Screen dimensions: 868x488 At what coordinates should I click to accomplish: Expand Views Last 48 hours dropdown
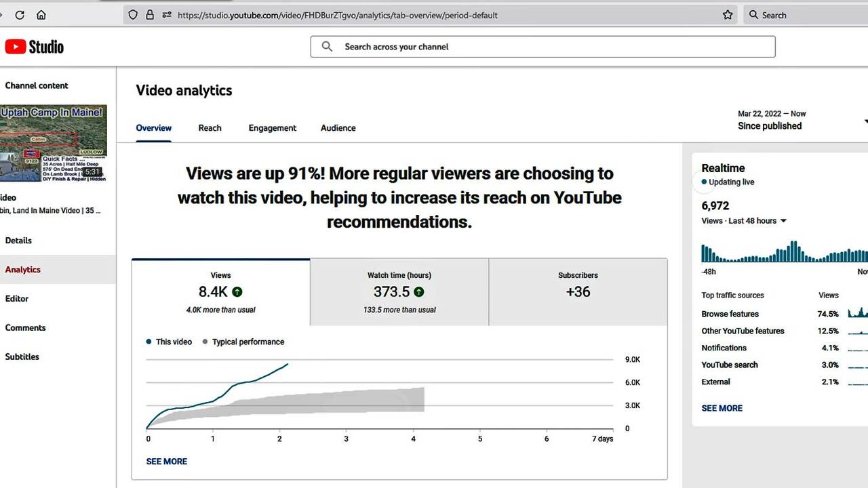click(783, 221)
